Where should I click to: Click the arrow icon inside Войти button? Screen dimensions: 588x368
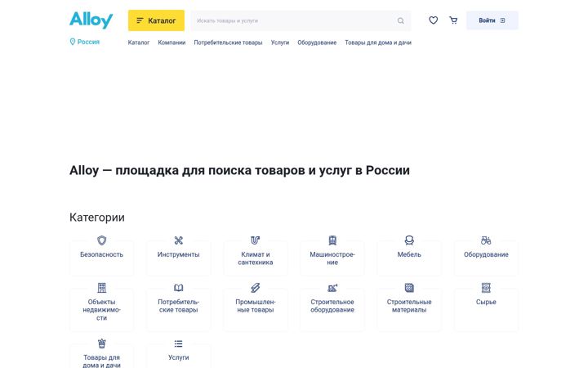tap(502, 20)
